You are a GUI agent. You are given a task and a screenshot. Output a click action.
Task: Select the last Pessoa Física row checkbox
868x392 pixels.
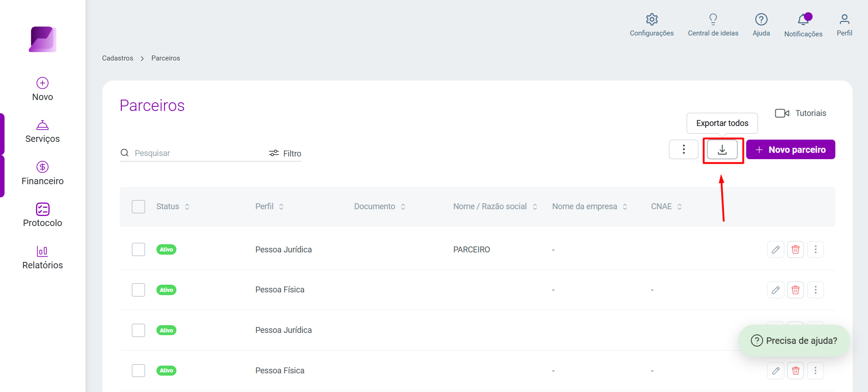coord(138,371)
